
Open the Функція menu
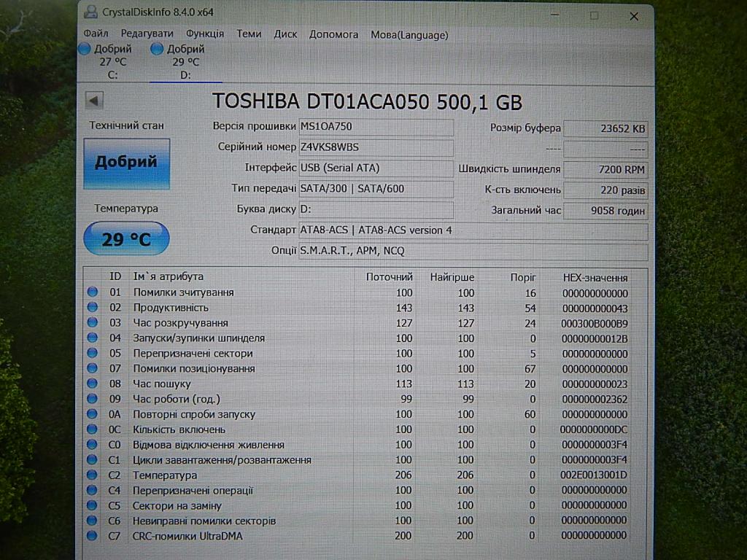pos(205,34)
